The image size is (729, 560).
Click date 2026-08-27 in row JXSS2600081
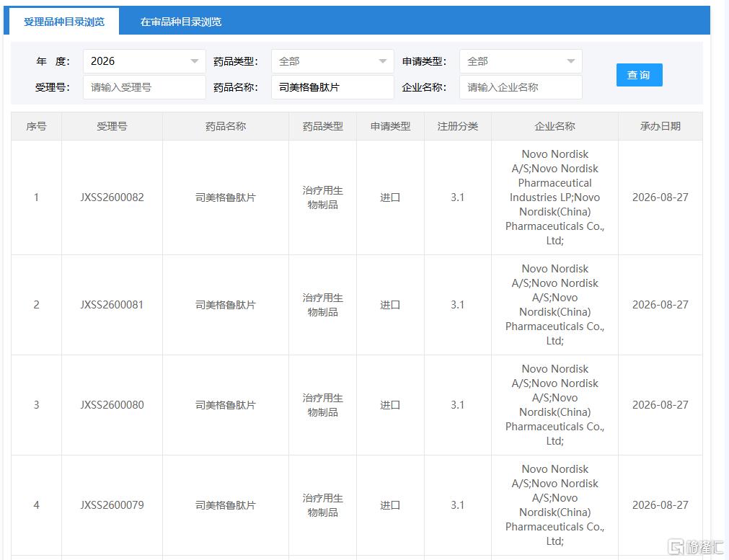[660, 305]
